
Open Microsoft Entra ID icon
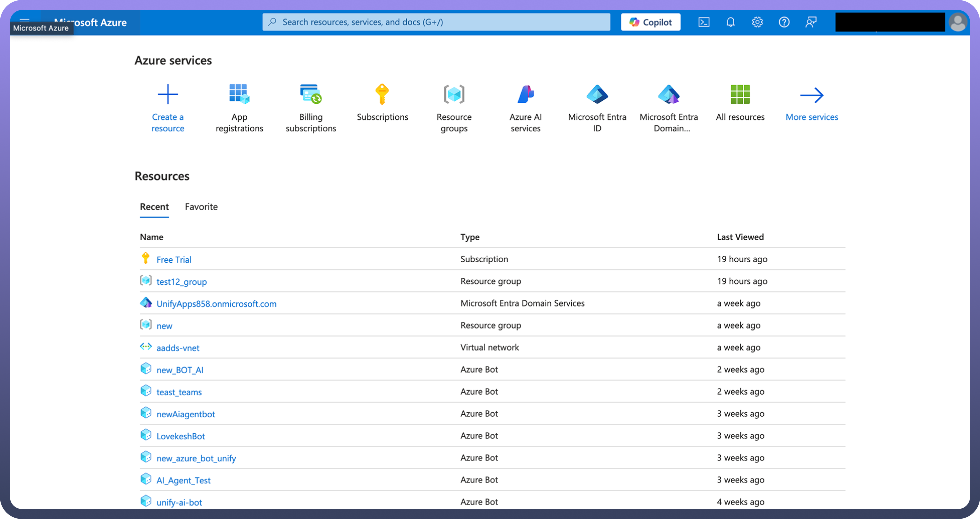coord(597,94)
